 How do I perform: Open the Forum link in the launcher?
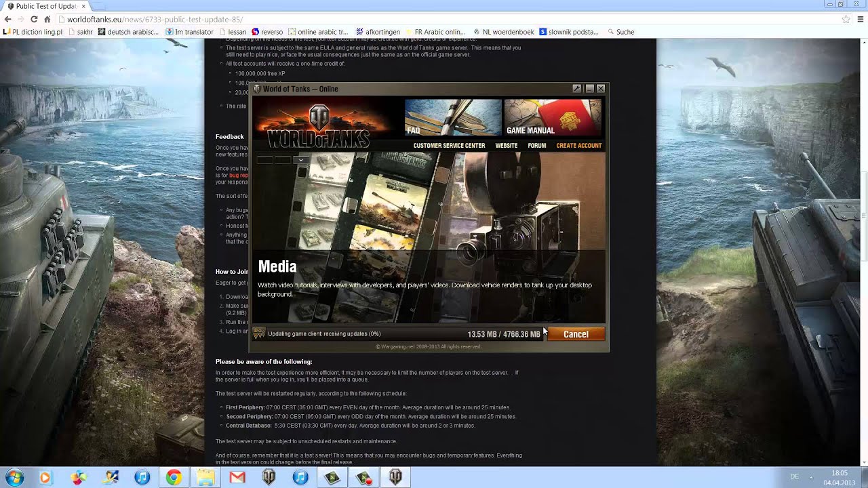click(536, 146)
